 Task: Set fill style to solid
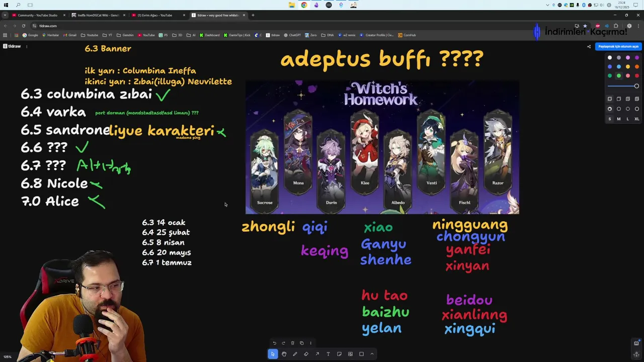[x=628, y=99]
